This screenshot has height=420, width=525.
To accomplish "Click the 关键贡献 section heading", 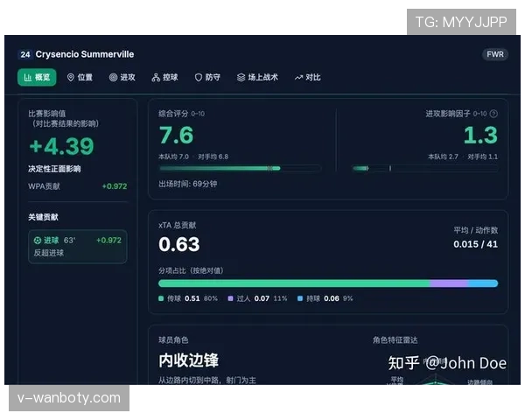I will point(43,217).
